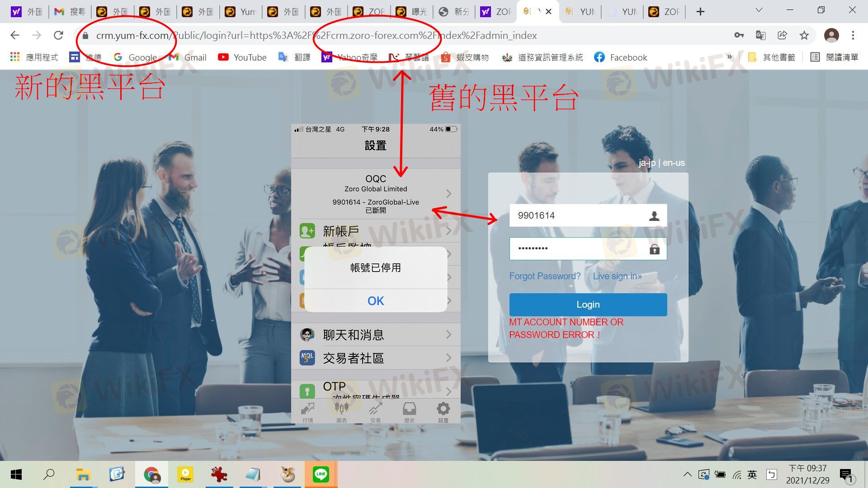868x488 pixels.
Task: Reload the page with refresh icon
Action: point(58,35)
